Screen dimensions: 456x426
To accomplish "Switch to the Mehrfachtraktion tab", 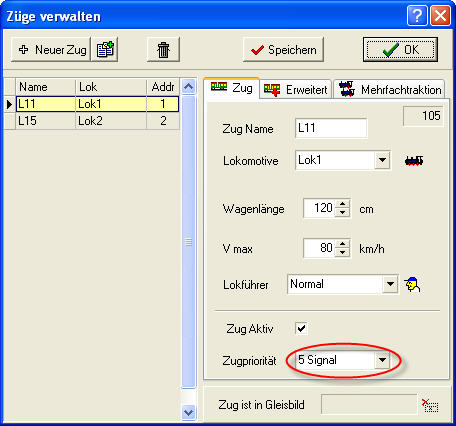I will (x=390, y=90).
